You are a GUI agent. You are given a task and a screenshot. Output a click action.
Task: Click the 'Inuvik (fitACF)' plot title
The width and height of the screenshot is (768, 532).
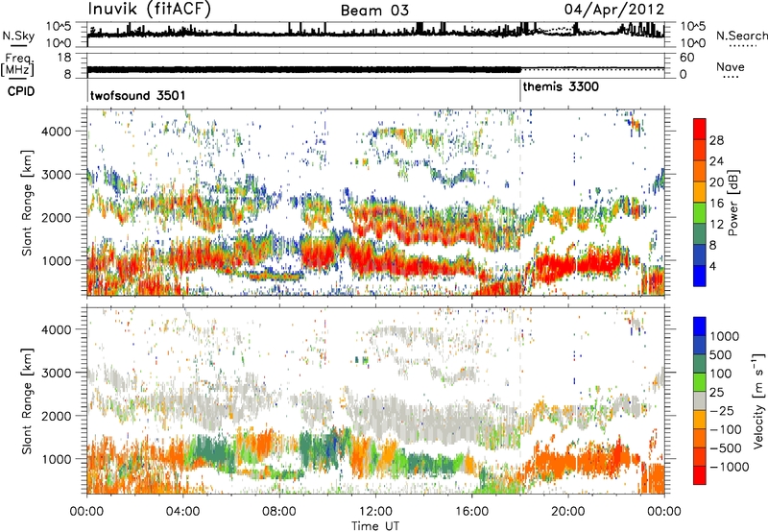(150, 10)
